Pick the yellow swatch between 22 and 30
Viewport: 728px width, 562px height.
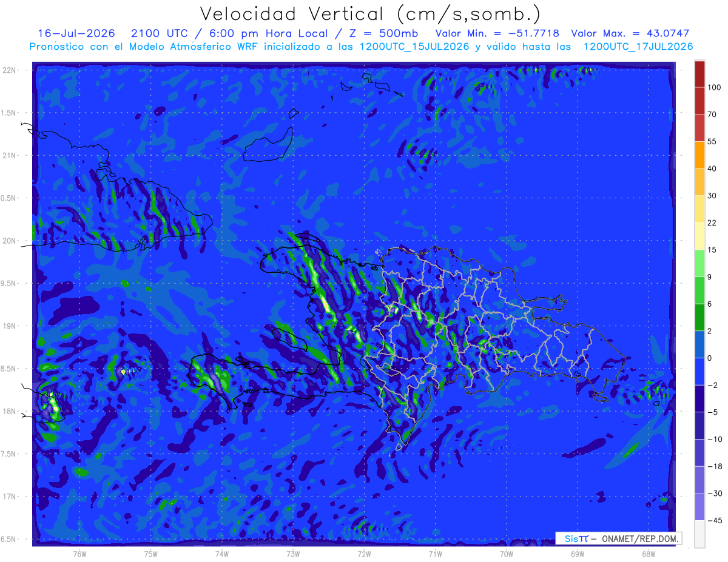pos(699,209)
